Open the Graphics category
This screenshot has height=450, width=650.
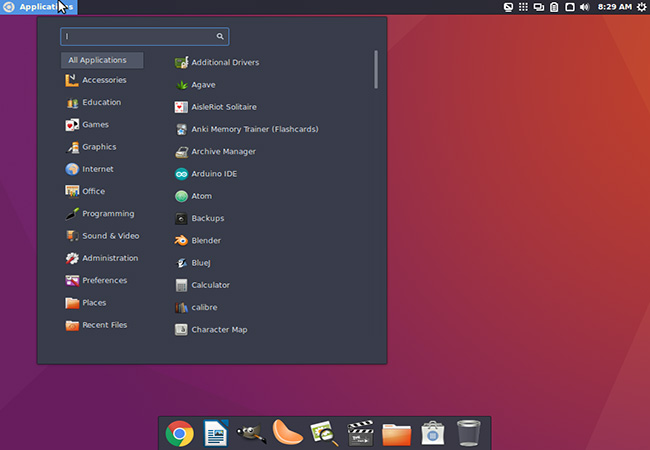(x=99, y=147)
